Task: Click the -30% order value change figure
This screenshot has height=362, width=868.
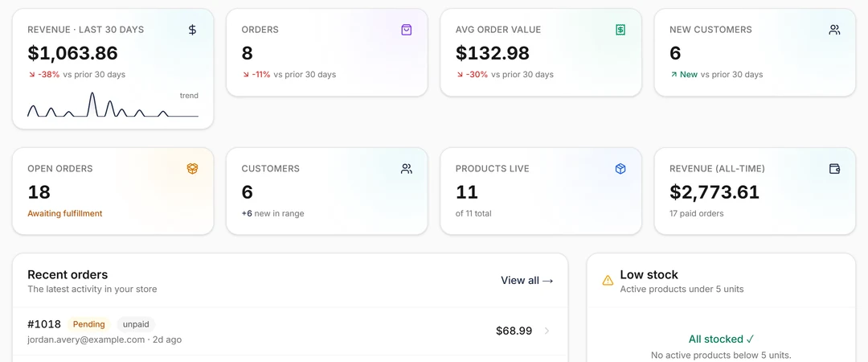Action: (477, 74)
